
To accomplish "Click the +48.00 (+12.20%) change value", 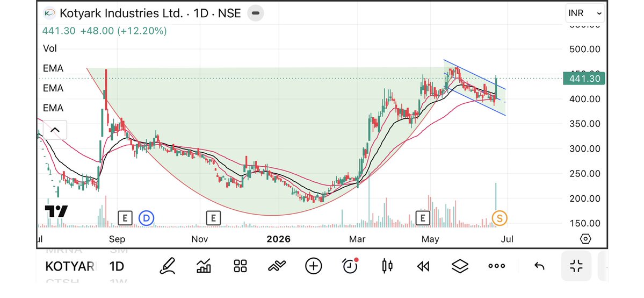I will 123,31.
